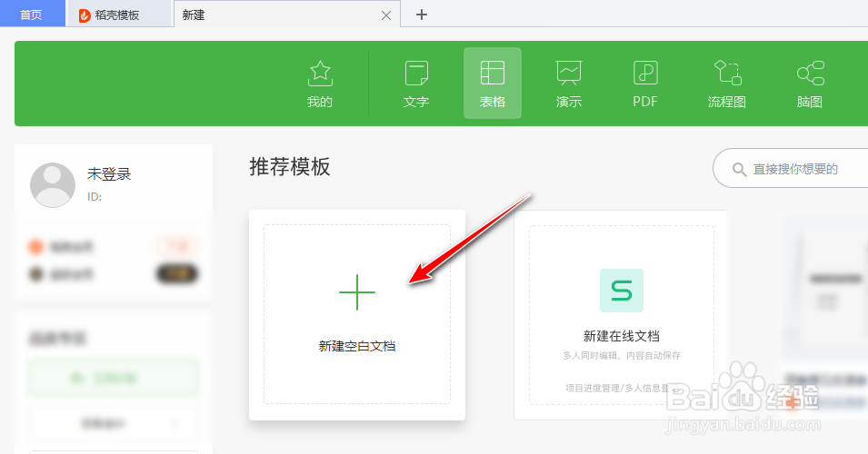Switch to the 稻壳模板 tab
Screen dimensions: 868x454
(118, 15)
